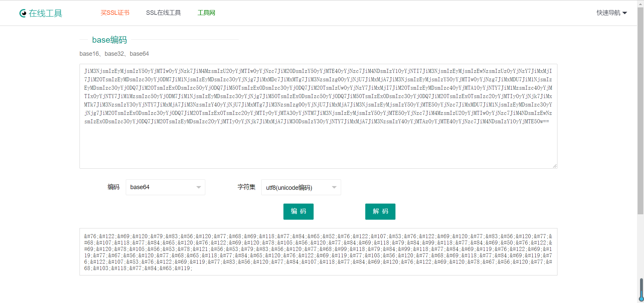Click the 在线工具 site logo icon
This screenshot has width=644, height=303.
point(23,13)
